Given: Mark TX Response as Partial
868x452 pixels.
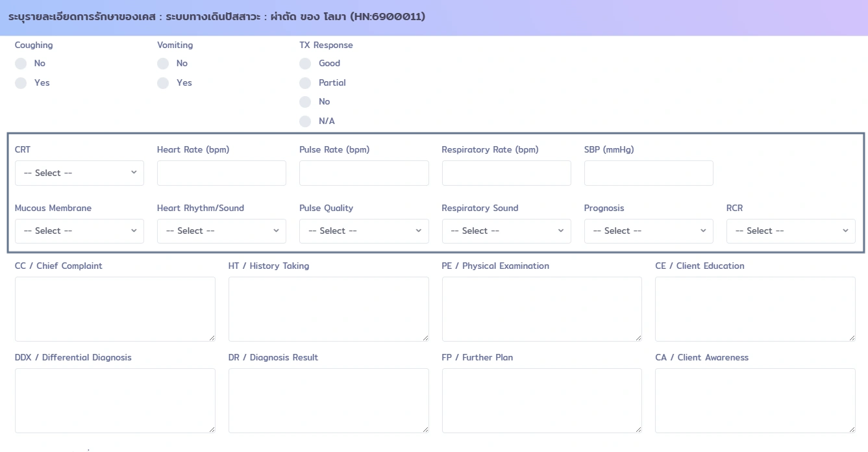Looking at the screenshot, I should [x=305, y=83].
